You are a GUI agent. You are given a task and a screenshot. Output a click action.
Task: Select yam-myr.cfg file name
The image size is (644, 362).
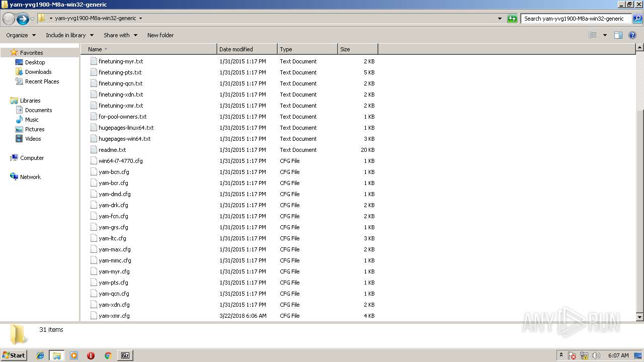coord(114,271)
